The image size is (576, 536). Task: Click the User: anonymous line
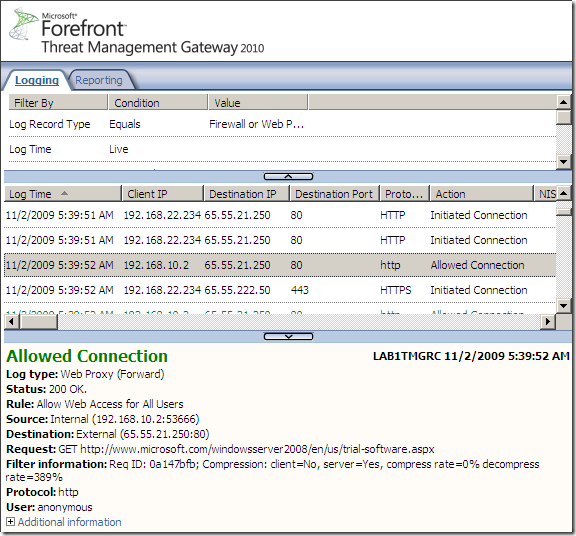pyautogui.click(x=49, y=507)
